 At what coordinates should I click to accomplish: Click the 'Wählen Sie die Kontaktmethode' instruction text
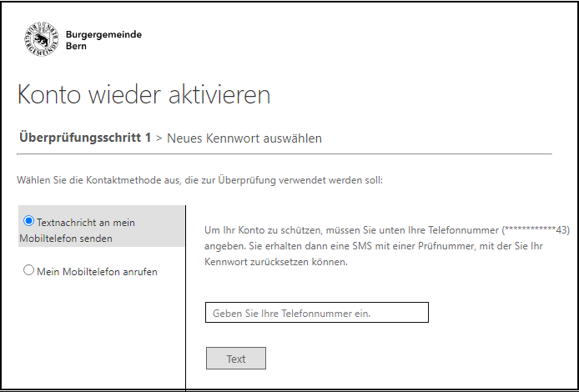[x=199, y=179]
